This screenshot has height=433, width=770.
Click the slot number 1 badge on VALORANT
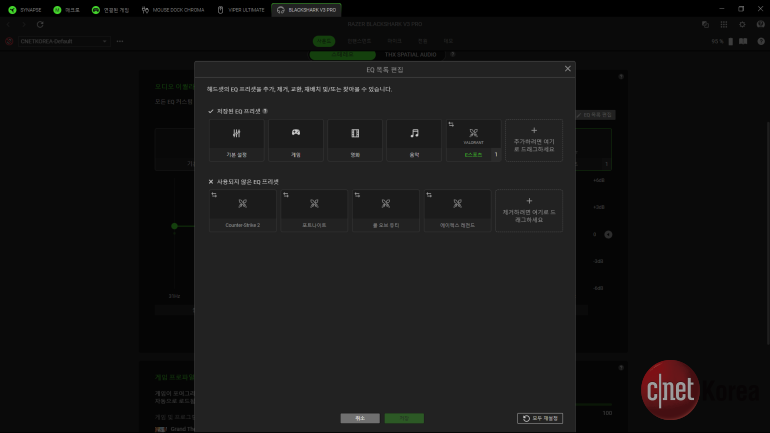coord(496,155)
